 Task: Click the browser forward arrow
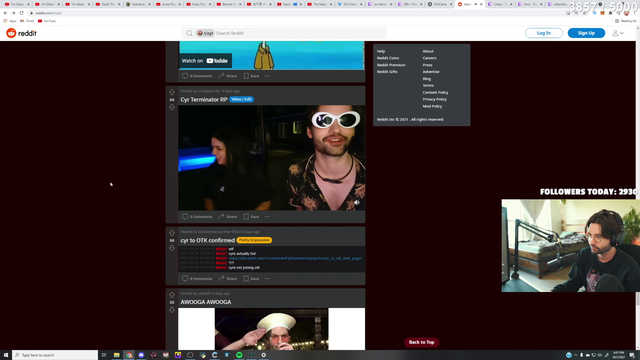pos(13,13)
